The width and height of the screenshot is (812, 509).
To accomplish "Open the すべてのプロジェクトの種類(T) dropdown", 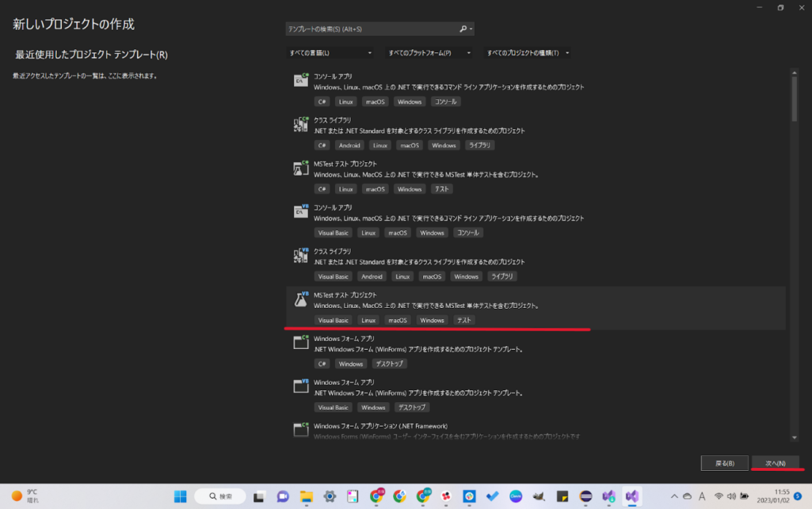I will pos(527,53).
